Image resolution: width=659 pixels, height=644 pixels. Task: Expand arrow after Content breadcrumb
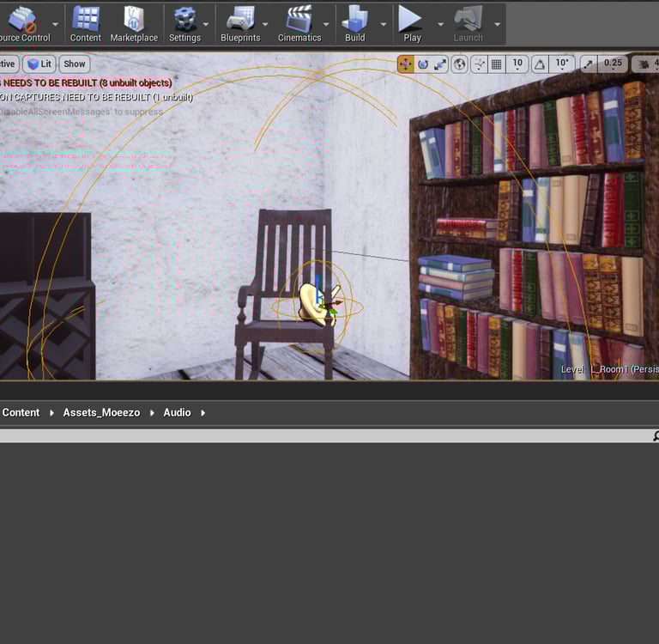[x=51, y=413]
